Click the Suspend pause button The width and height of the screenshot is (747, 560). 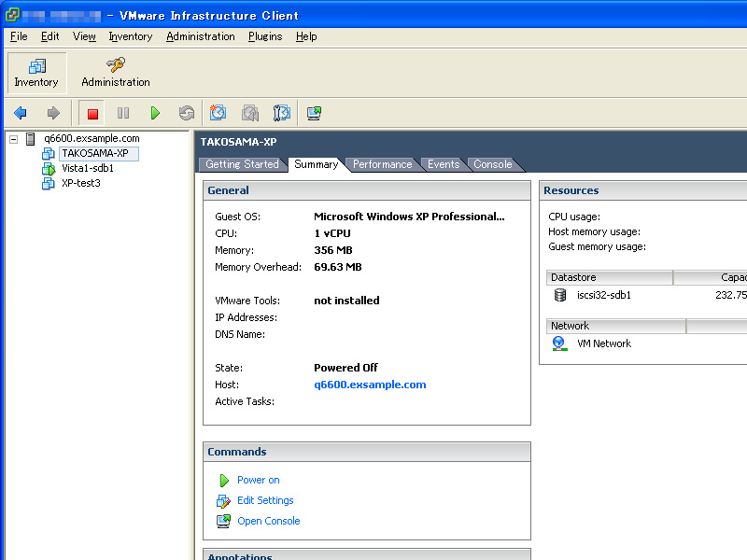123,113
